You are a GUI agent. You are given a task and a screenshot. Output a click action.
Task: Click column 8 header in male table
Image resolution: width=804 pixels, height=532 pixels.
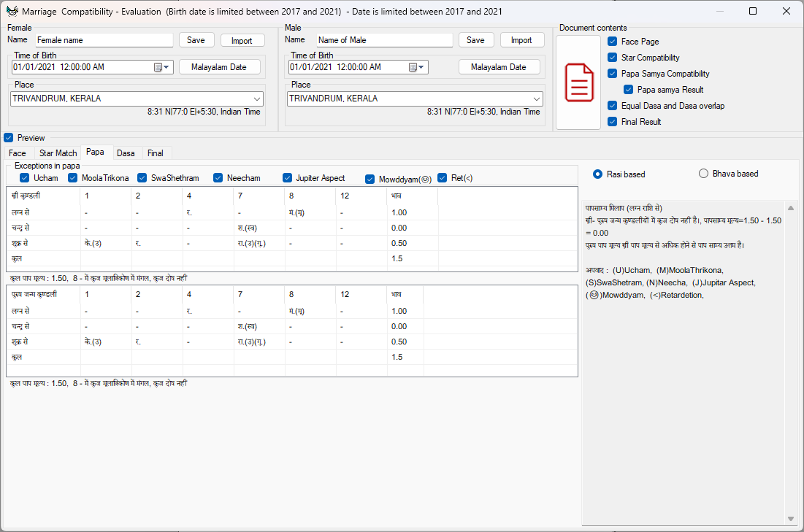[291, 294]
